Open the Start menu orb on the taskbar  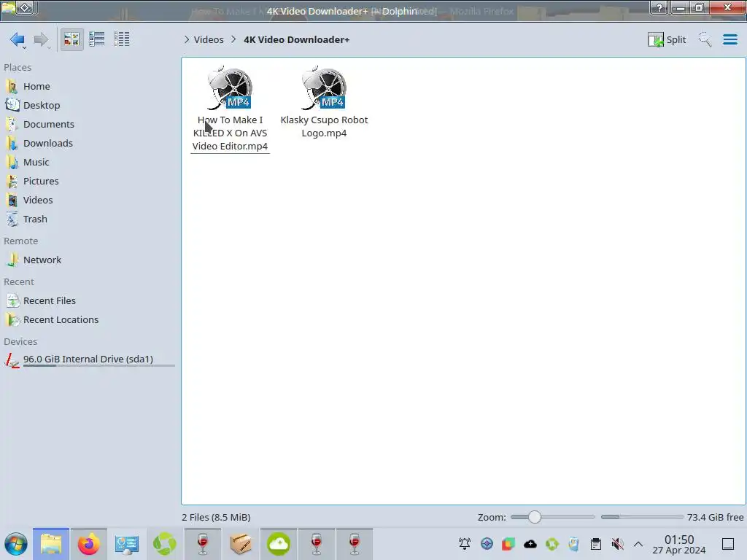(x=16, y=544)
